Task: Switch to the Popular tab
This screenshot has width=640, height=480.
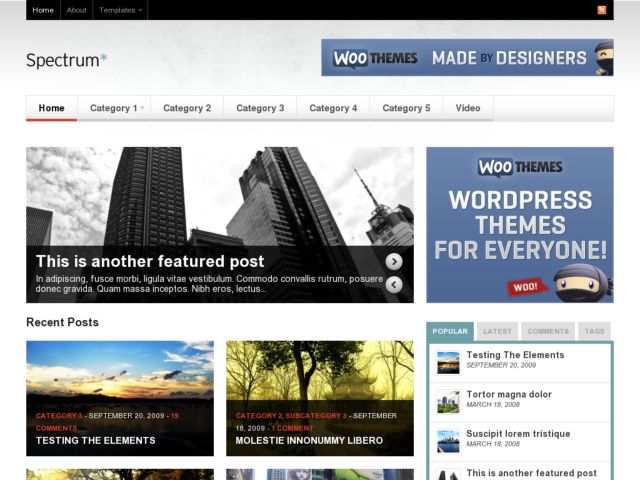Action: click(450, 331)
